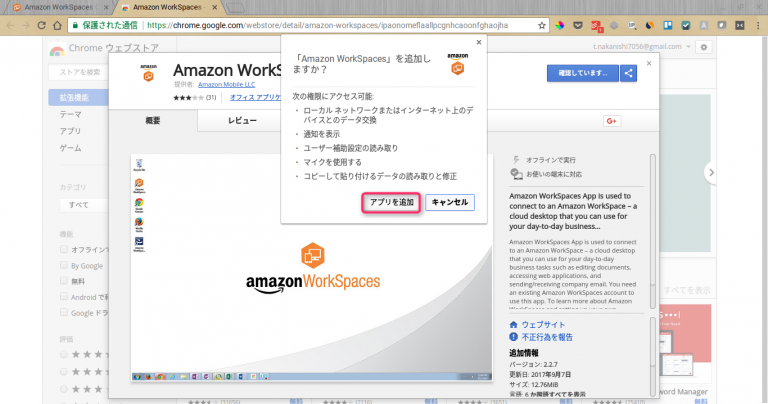This screenshot has width=768, height=404.
Task: Open the Trello extension icon
Action: click(668, 25)
